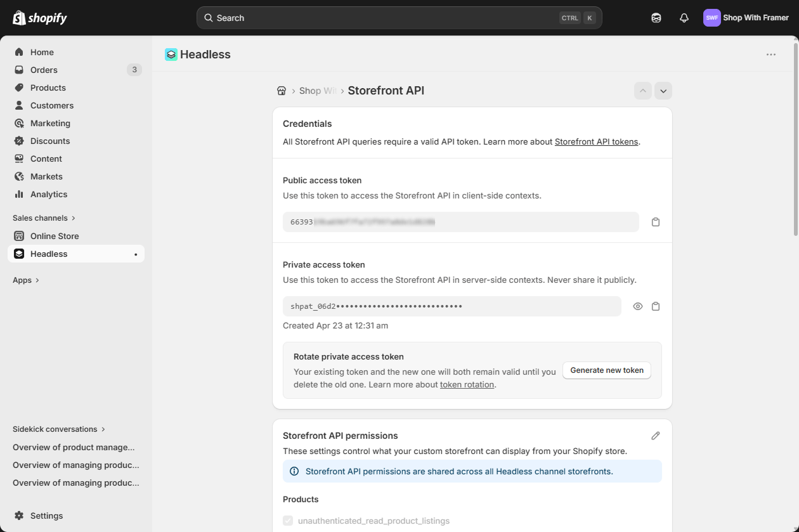Viewport: 799px width, 532px height.
Task: Open Online Store sales channel
Action: pyautogui.click(x=76, y=236)
